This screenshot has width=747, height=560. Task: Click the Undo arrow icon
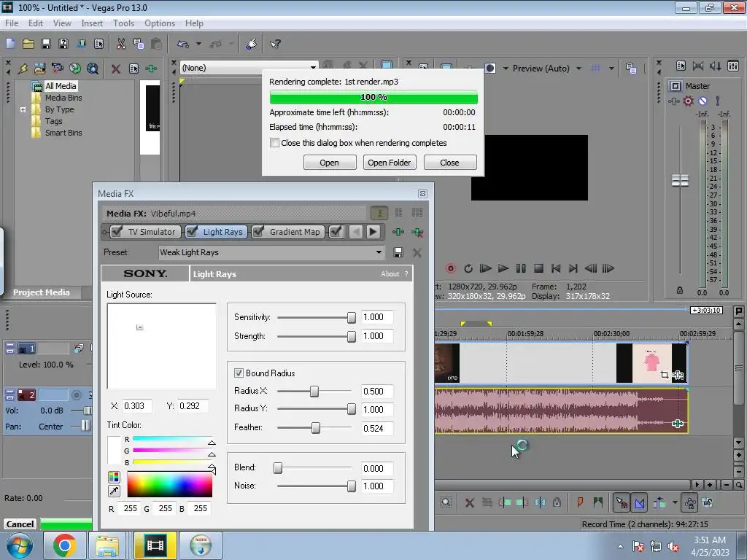pos(183,44)
